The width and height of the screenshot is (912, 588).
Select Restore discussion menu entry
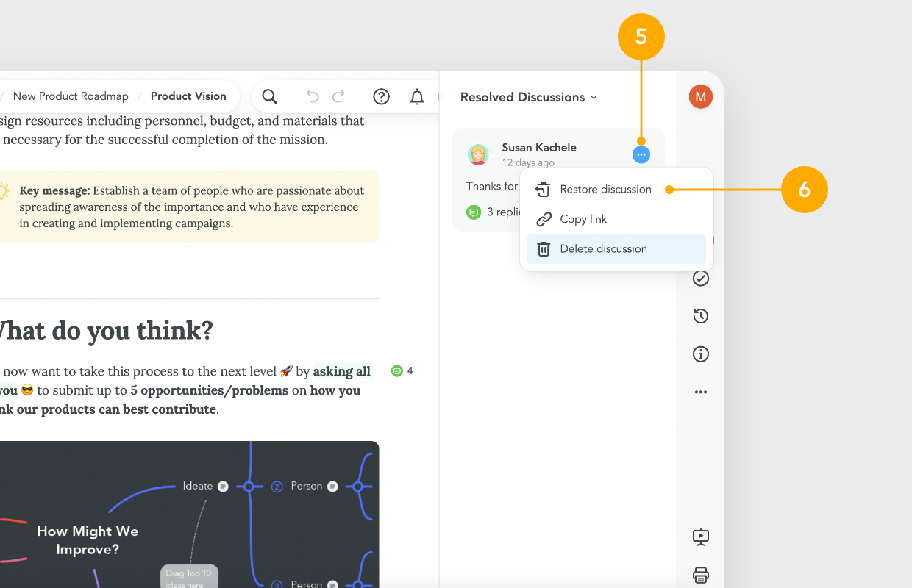pyautogui.click(x=616, y=190)
